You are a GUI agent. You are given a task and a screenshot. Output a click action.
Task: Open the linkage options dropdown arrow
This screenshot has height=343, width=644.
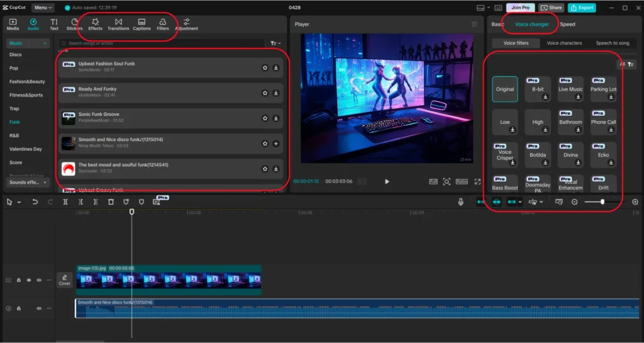pos(520,201)
